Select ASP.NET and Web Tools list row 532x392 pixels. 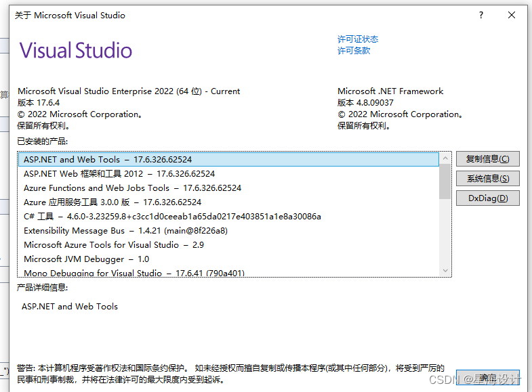228,160
